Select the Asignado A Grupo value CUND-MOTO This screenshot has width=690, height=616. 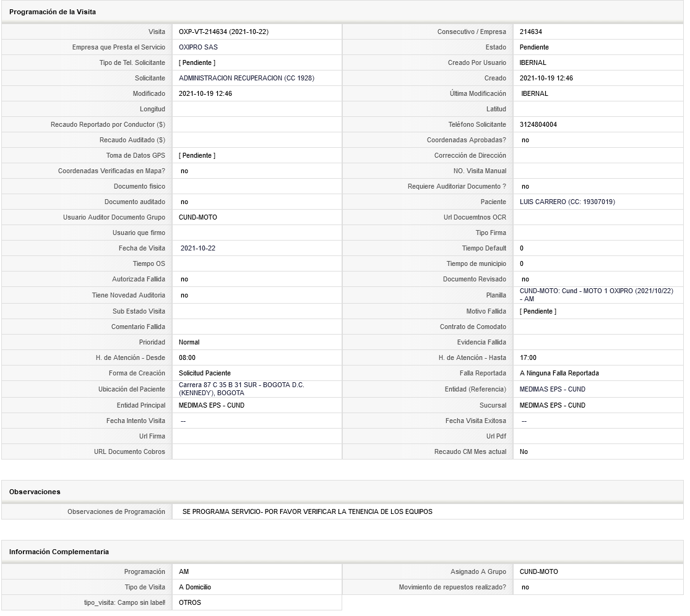(538, 571)
